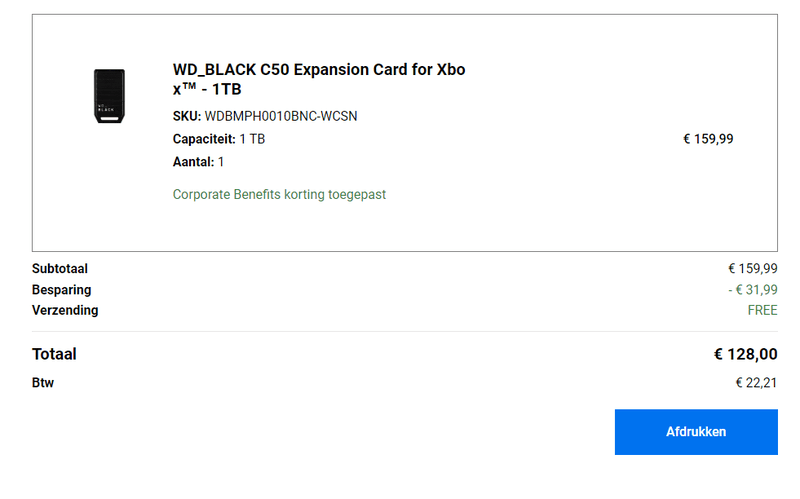The height and width of the screenshot is (499, 800).
Task: Click the Aantal quantity line
Action: click(x=198, y=162)
